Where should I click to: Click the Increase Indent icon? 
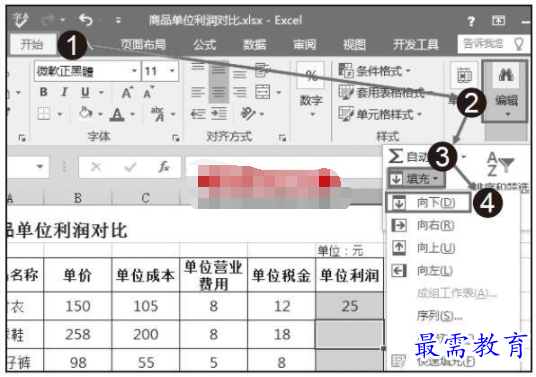coord(219,114)
